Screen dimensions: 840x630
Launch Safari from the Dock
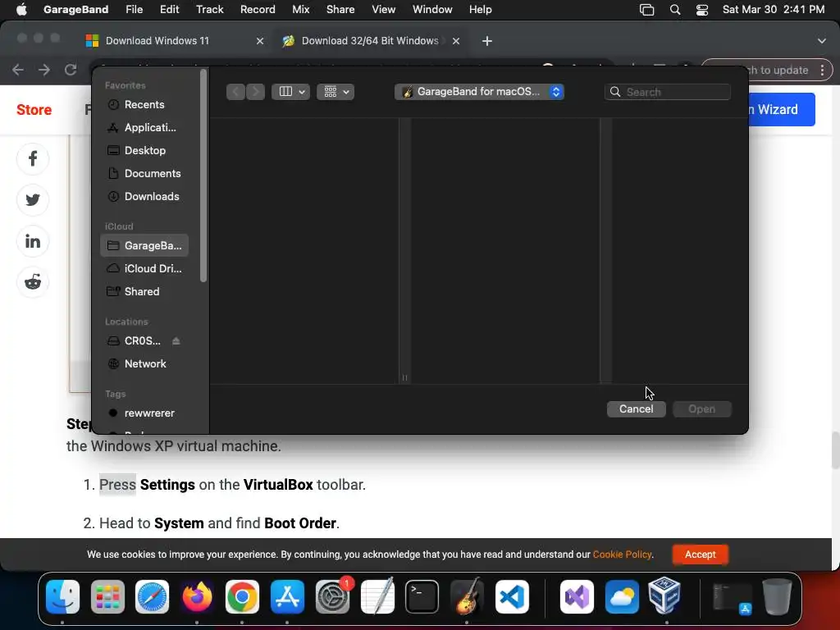[152, 597]
